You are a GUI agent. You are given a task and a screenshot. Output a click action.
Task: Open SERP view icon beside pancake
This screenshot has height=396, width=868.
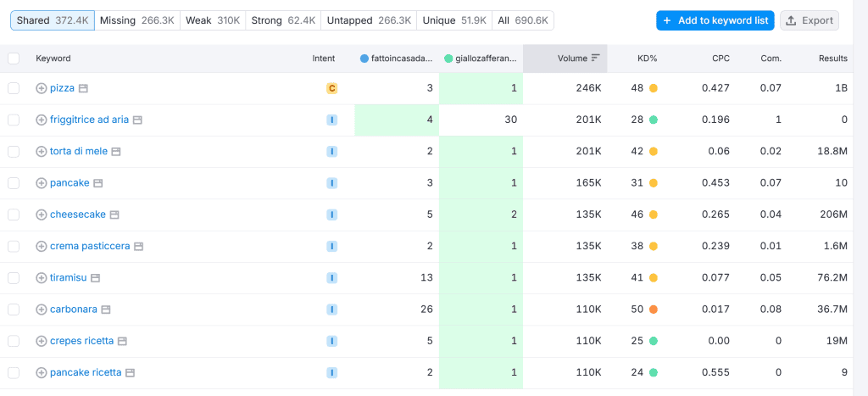98,183
